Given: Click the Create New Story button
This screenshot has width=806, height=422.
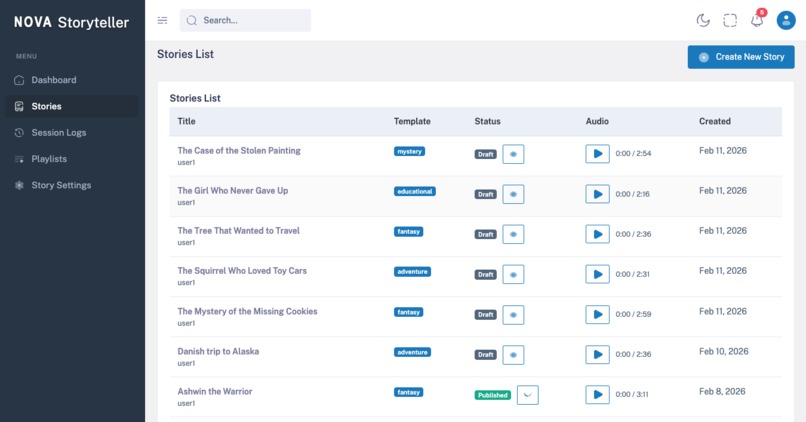Looking at the screenshot, I should pyautogui.click(x=741, y=57).
